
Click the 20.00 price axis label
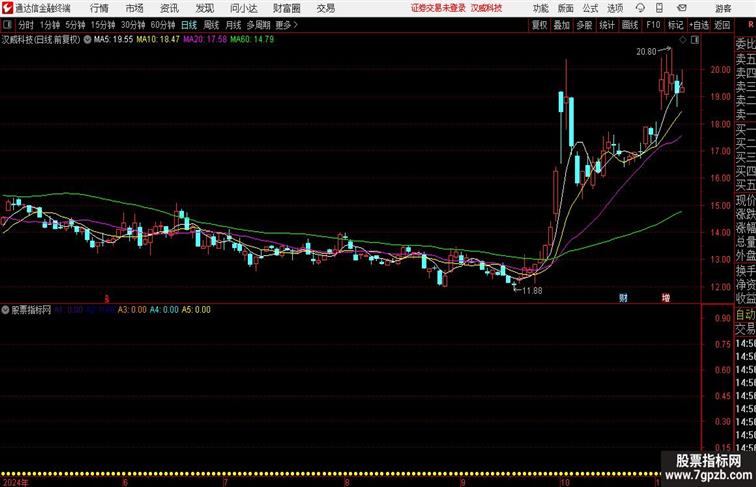(x=721, y=70)
